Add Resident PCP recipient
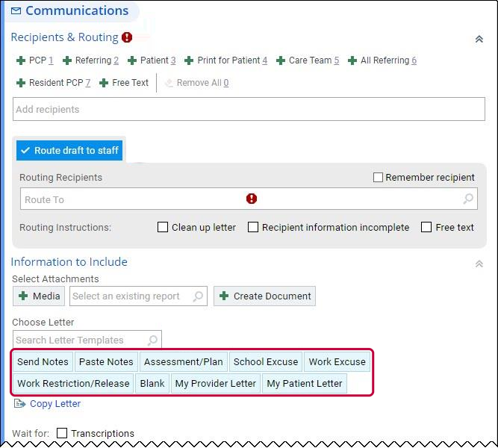The image size is (498, 448). point(53,83)
